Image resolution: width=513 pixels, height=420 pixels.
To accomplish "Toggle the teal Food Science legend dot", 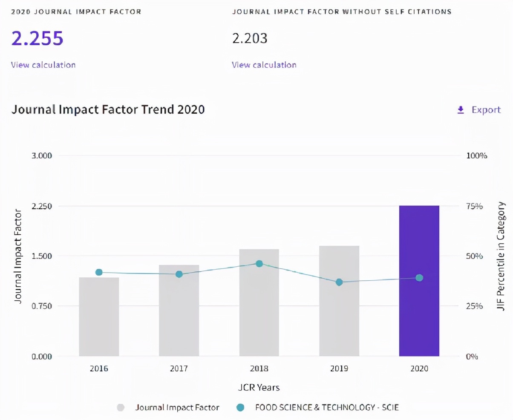I will click(240, 407).
